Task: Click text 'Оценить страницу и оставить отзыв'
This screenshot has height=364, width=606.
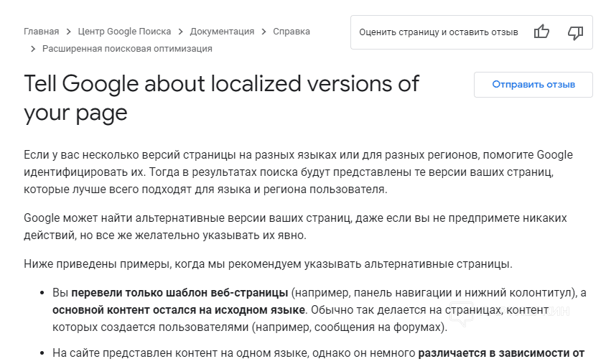Action: [439, 32]
